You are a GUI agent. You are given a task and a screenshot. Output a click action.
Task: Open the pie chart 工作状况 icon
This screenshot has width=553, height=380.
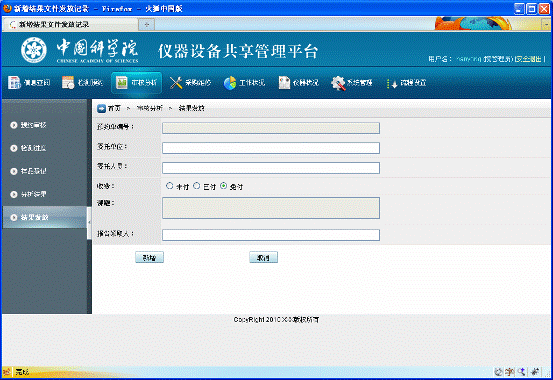click(x=230, y=83)
